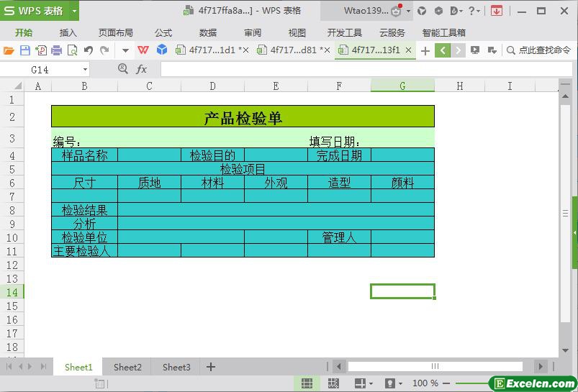Toggle page break preview view
The height and width of the screenshot is (392, 578).
pos(333,383)
